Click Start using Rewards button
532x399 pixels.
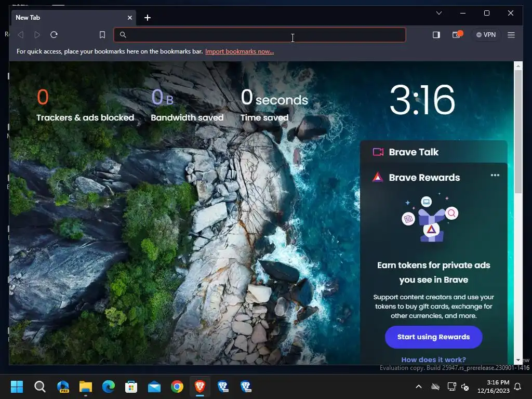click(x=434, y=337)
